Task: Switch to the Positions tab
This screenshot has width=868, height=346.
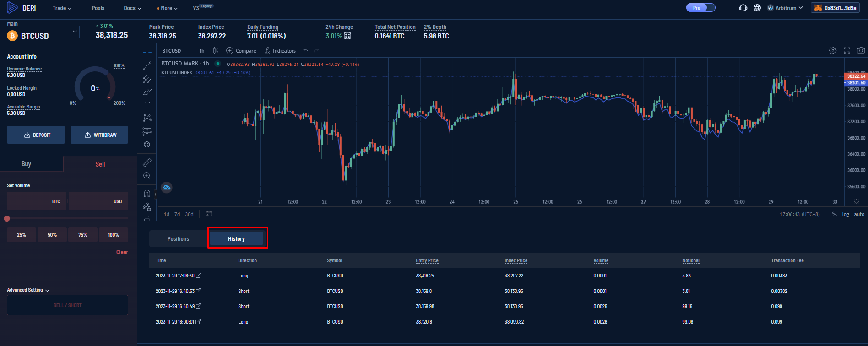Action: (178, 239)
